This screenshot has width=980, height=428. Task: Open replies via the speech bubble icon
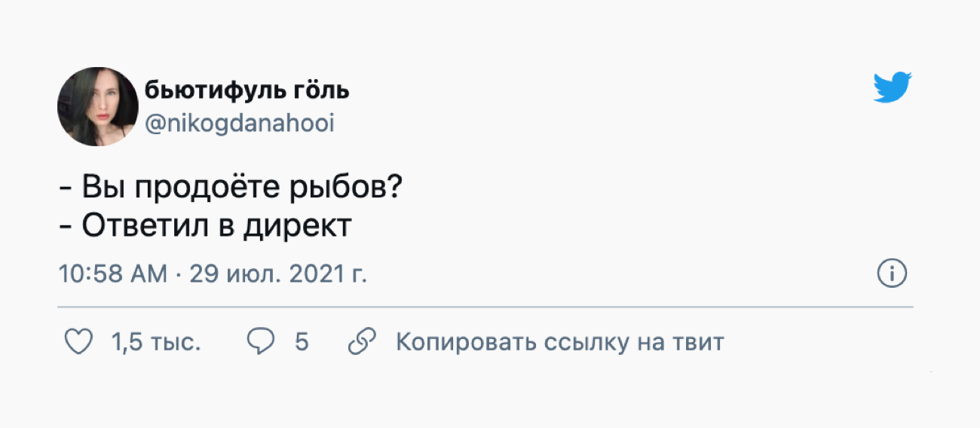point(262,343)
